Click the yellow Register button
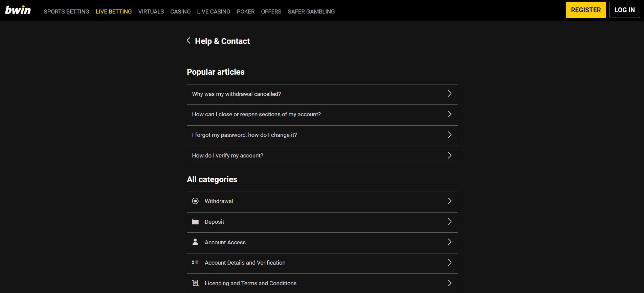 [x=586, y=10]
